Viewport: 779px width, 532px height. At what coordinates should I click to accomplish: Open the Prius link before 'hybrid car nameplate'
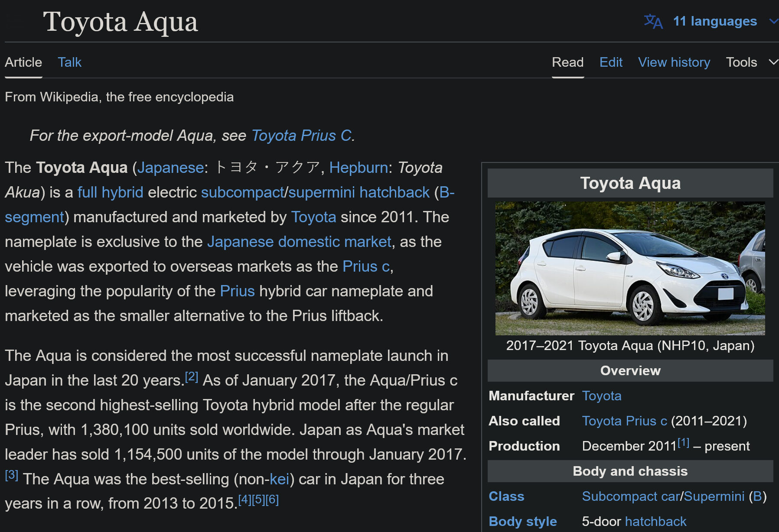[237, 291]
